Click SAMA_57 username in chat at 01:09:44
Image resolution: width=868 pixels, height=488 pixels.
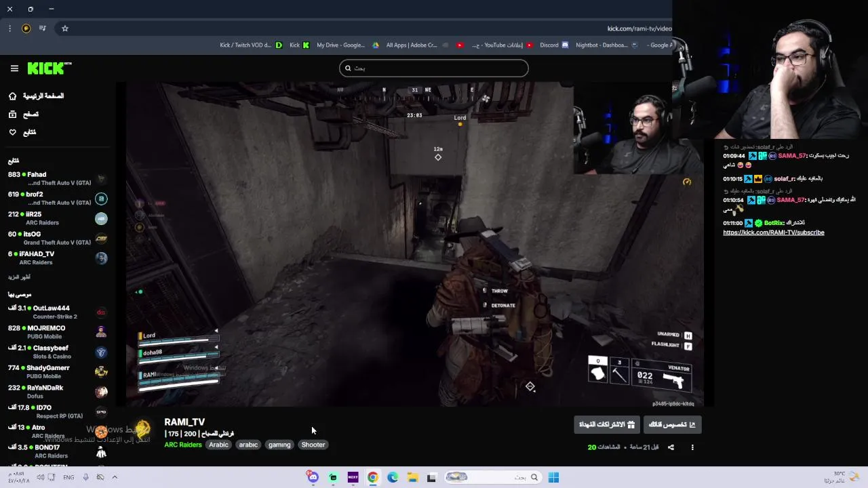[791, 156]
